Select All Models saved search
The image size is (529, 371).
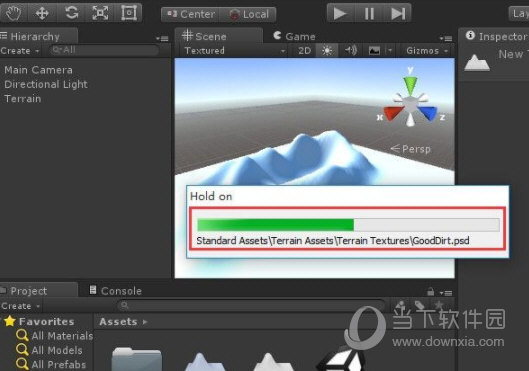coord(49,350)
